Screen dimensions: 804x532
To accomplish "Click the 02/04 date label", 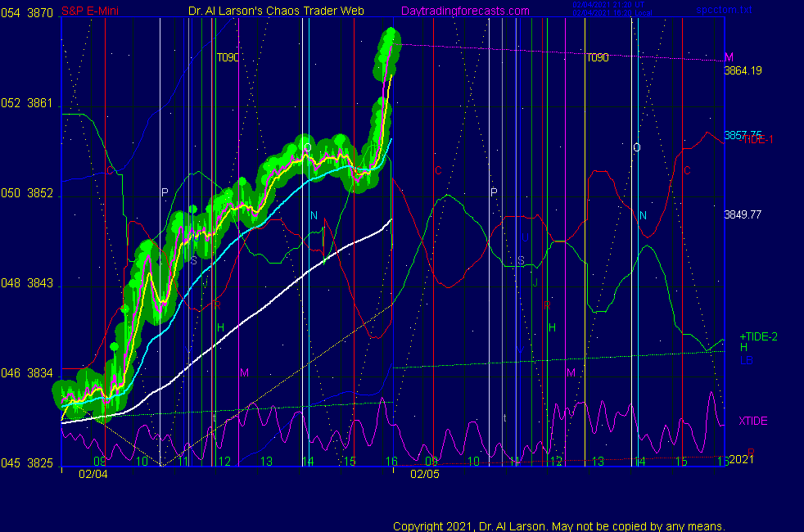I will (93, 473).
